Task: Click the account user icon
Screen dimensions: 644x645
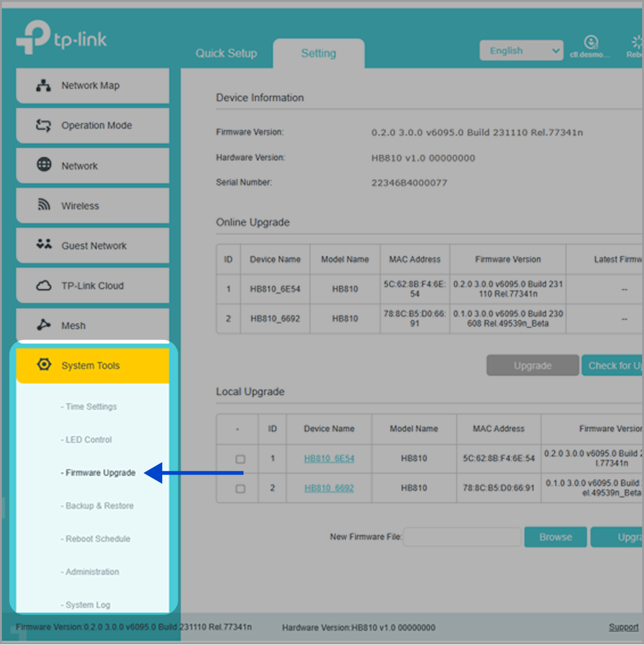Action: click(x=591, y=42)
